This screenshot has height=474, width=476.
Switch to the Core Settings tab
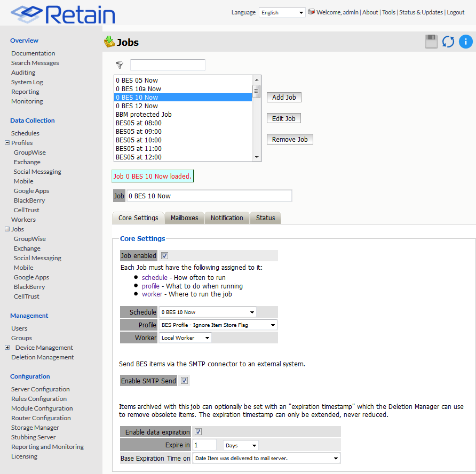[138, 218]
